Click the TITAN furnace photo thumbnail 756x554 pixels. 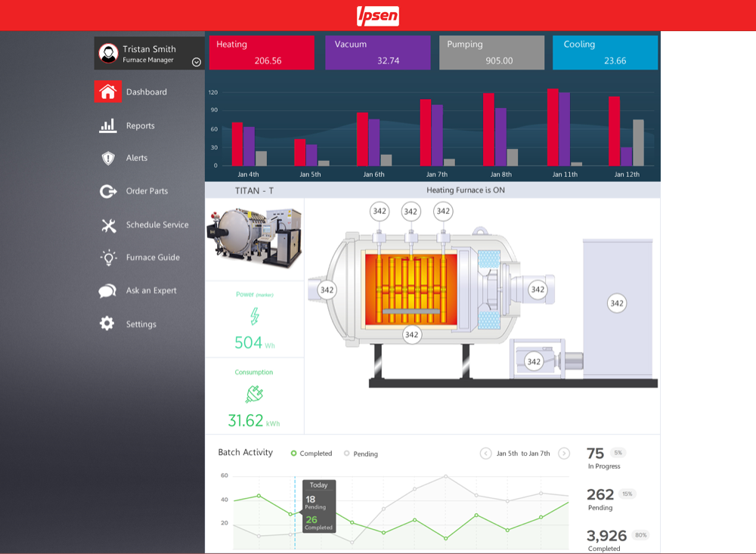(x=254, y=239)
